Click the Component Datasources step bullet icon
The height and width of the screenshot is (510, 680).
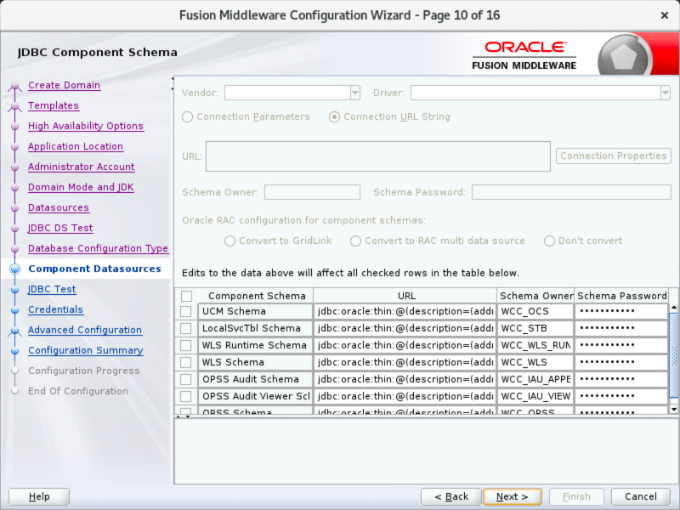15,269
